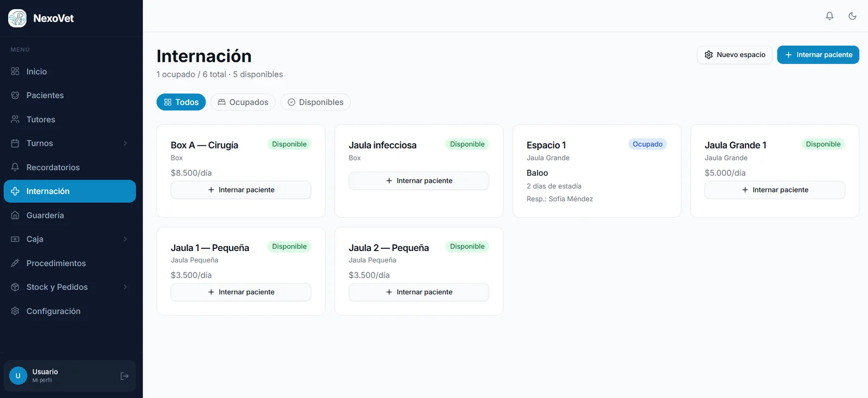Click the Recordatorios bell icon
This screenshot has width=868, height=398.
click(15, 167)
